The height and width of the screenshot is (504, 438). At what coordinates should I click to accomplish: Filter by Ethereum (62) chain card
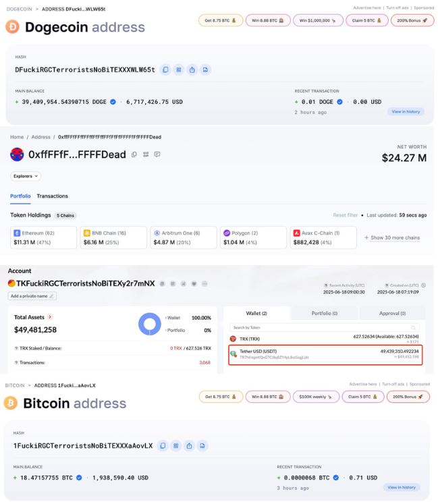click(x=43, y=237)
